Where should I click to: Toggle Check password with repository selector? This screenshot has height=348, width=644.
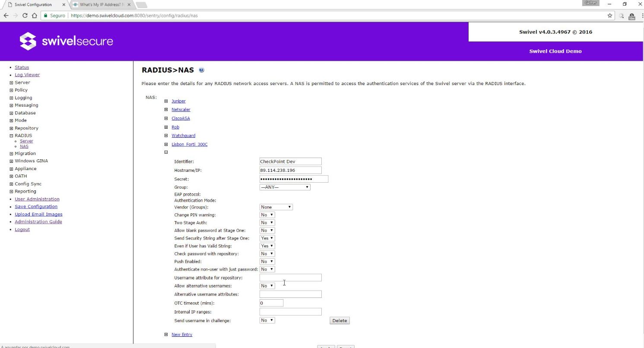click(x=267, y=254)
